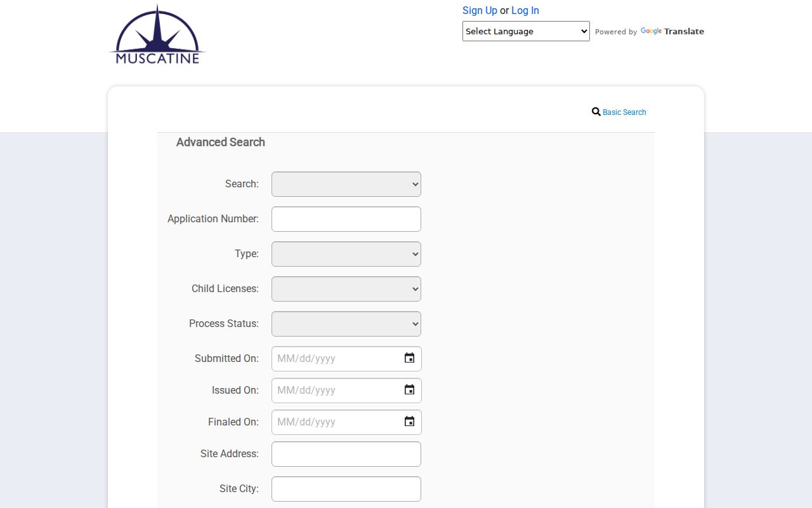Click the Process Status label
812x508 pixels.
click(x=224, y=323)
